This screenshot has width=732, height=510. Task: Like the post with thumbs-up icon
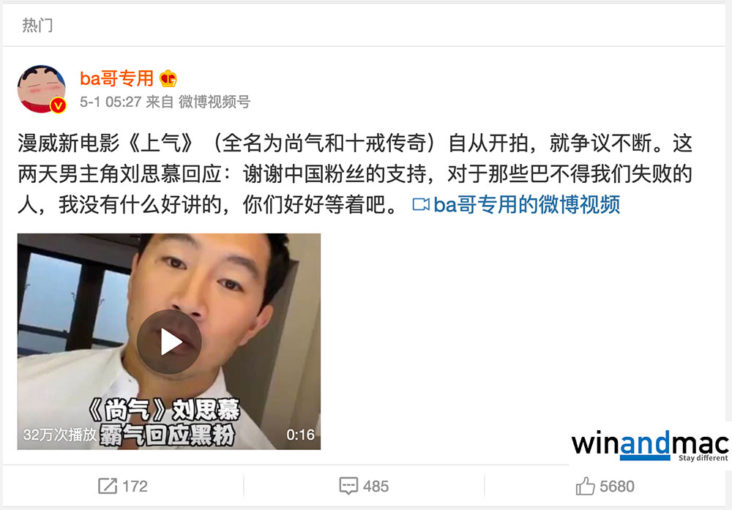585,486
